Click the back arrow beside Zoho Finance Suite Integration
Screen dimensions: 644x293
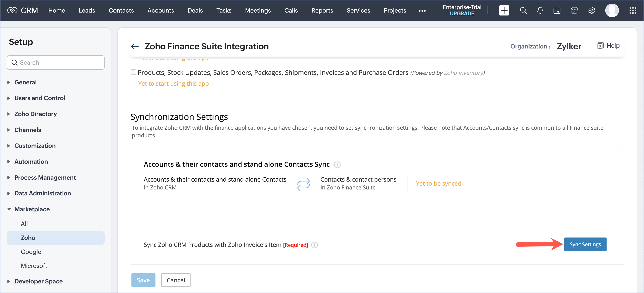(135, 46)
